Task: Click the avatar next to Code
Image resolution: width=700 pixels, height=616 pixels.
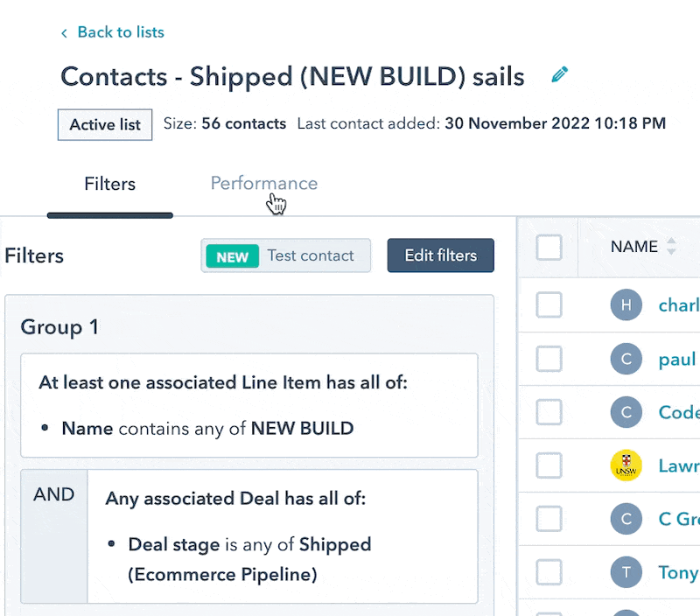Action: click(x=626, y=412)
